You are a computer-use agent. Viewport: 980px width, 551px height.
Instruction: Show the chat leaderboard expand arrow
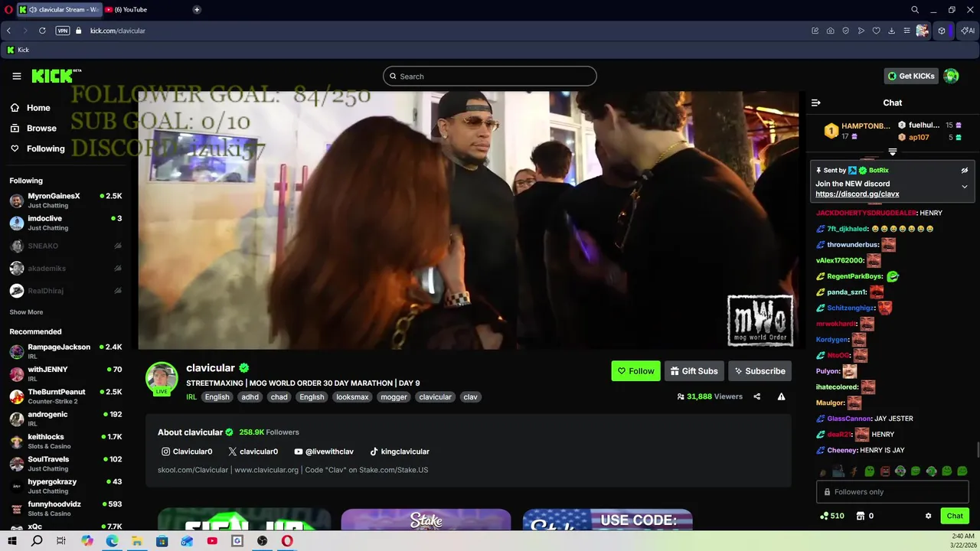coord(893,152)
